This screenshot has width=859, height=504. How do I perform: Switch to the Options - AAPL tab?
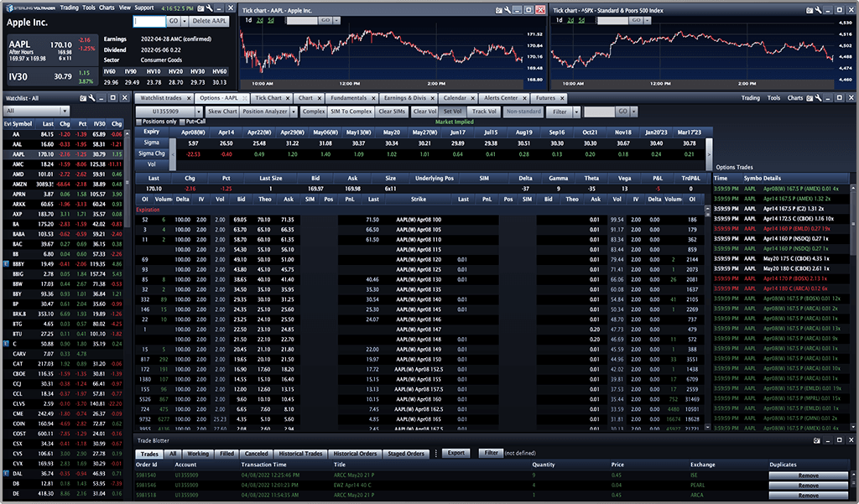coord(219,98)
